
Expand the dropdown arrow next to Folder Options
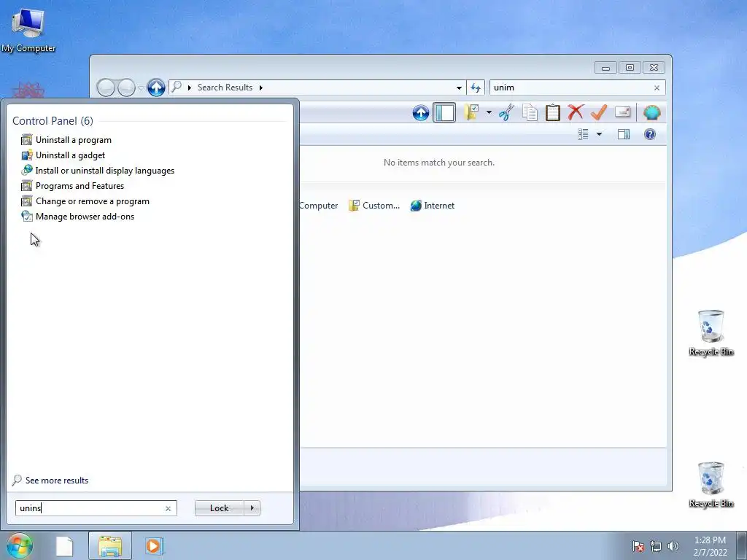click(489, 113)
